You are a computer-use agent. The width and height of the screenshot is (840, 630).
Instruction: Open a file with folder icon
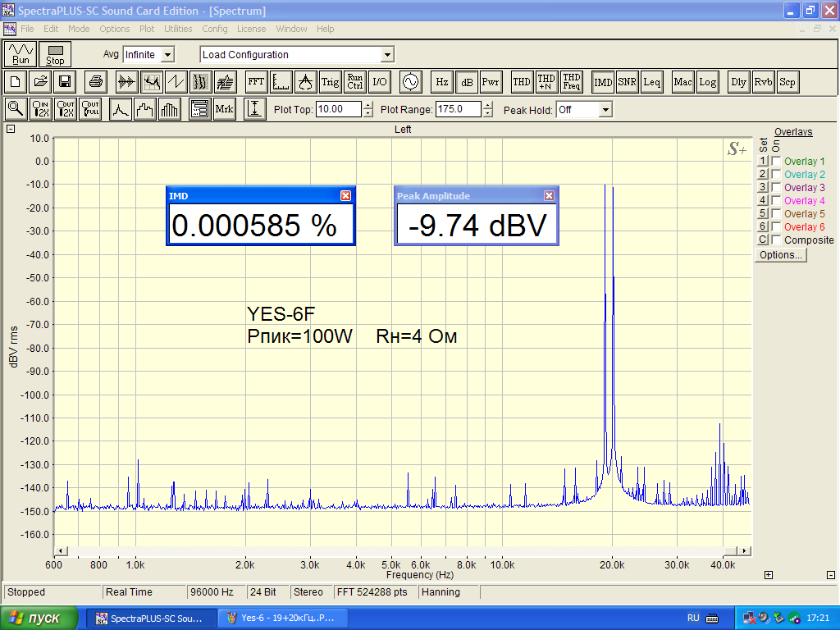coord(40,82)
